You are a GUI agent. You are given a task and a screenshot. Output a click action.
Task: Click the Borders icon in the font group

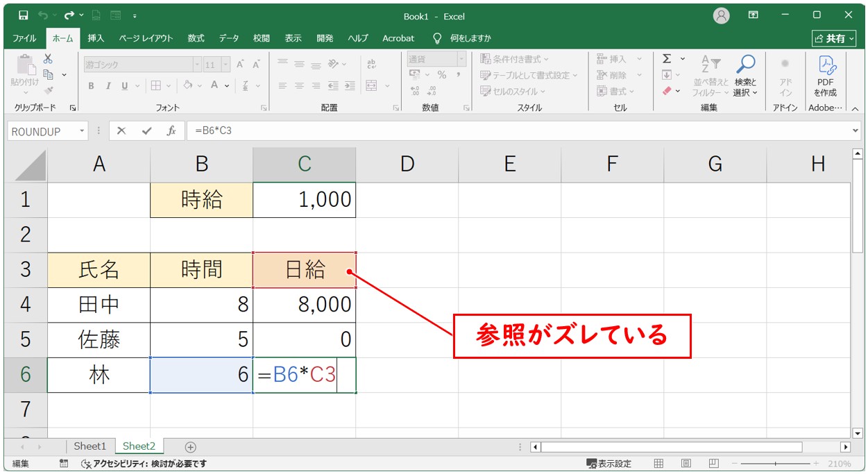155,86
